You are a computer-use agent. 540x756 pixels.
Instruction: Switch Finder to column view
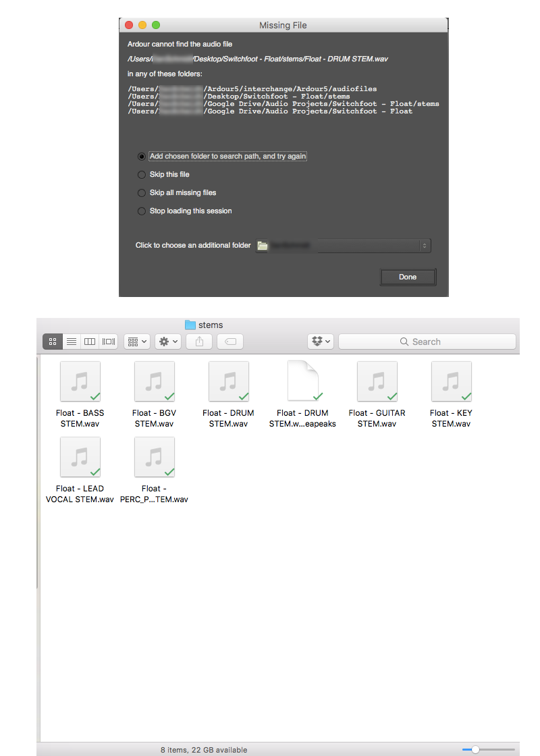90,342
